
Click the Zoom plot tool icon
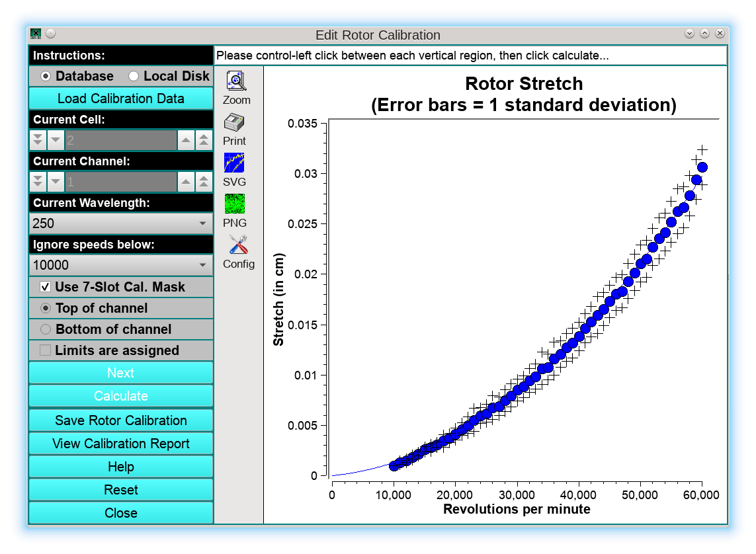(x=236, y=81)
